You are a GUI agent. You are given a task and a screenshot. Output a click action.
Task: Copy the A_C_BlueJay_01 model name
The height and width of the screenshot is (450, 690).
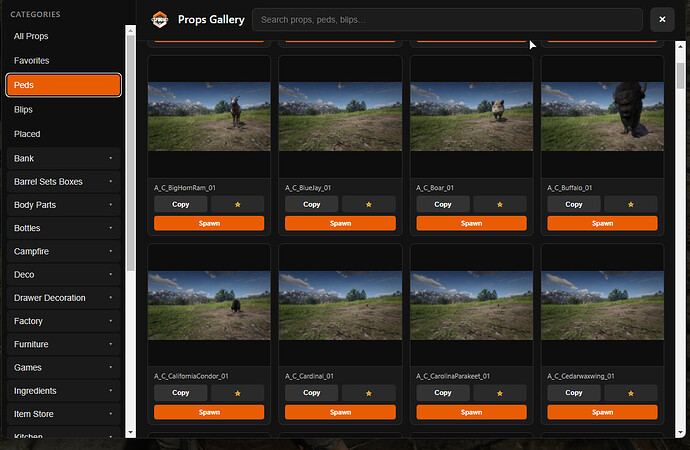(x=312, y=204)
